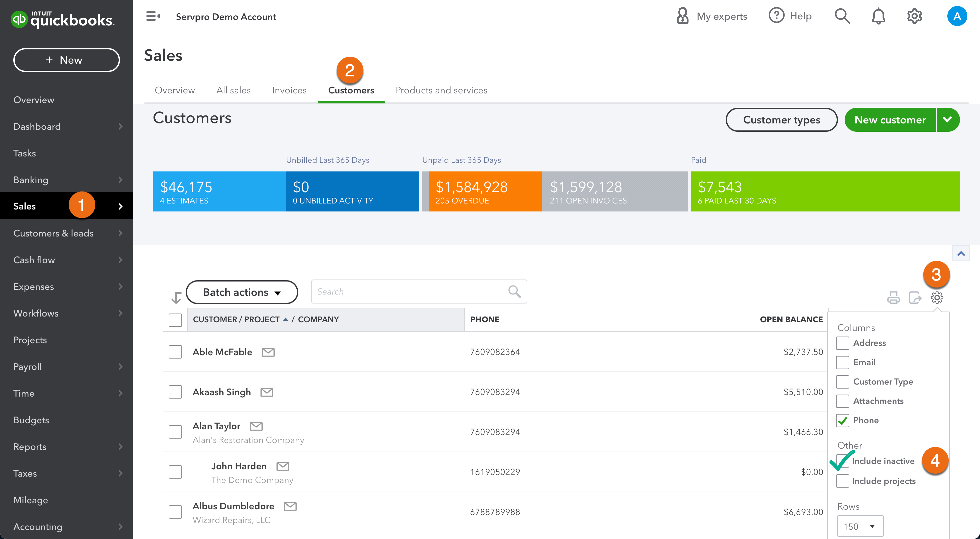Open the table settings gear icon
The width and height of the screenshot is (980, 539).
click(x=937, y=297)
